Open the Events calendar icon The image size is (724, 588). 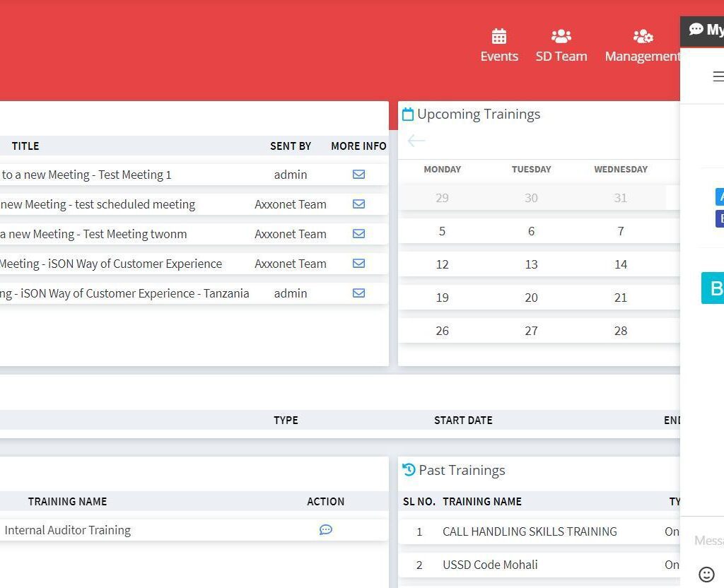click(x=499, y=37)
